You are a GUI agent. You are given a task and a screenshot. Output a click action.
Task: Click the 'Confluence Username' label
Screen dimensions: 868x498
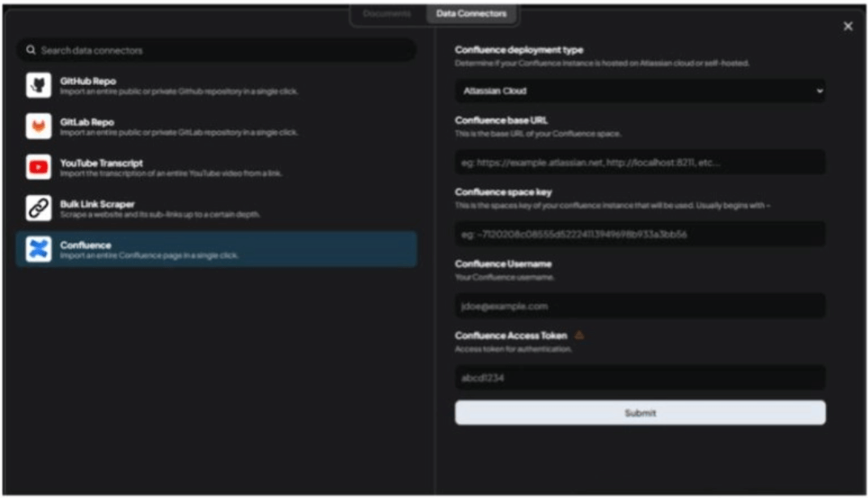click(x=503, y=264)
